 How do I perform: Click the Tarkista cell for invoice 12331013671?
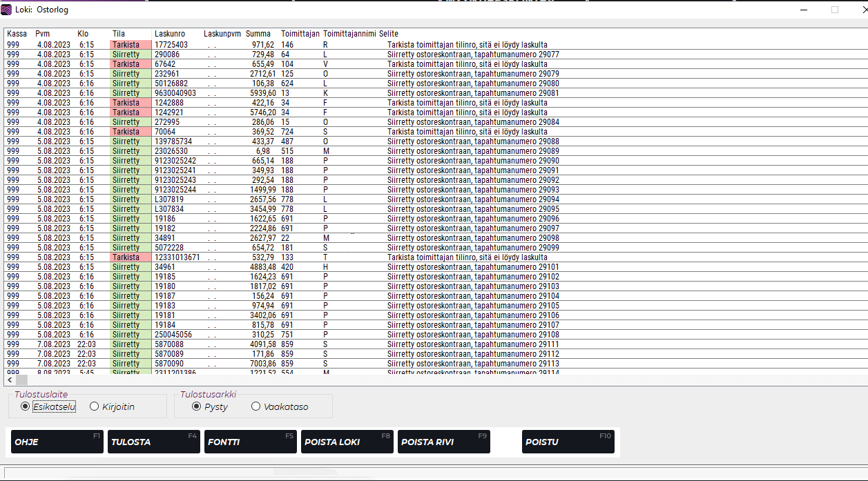129,257
